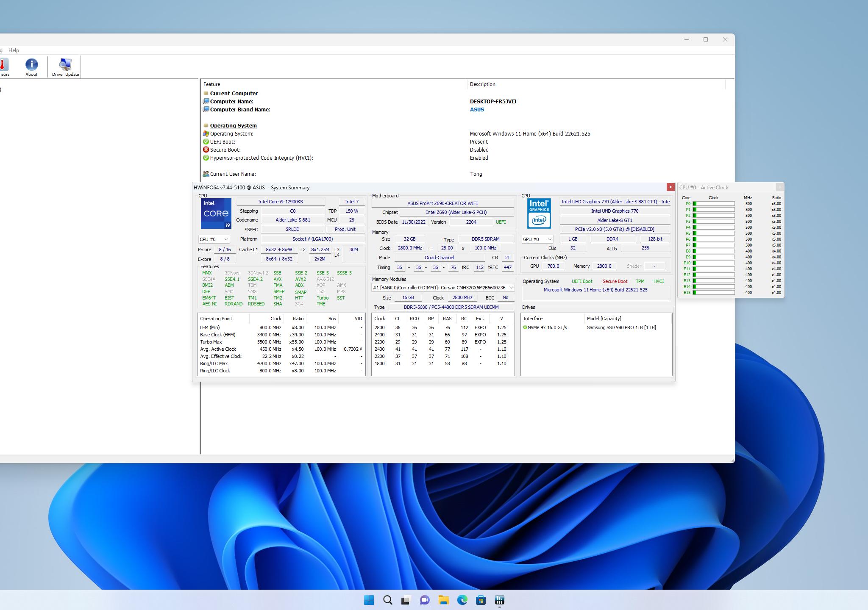Click the NVMe drive status check icon
The image size is (868, 610).
pos(525,327)
